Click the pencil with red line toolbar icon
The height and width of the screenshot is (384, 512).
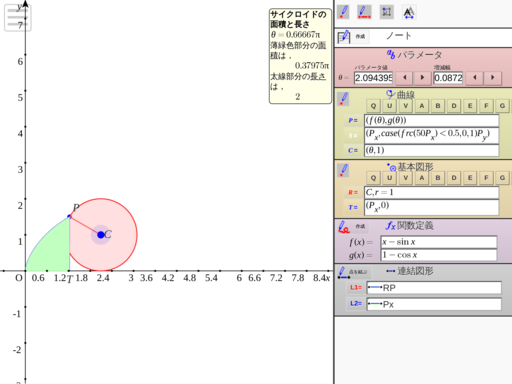pyautogui.click(x=364, y=12)
